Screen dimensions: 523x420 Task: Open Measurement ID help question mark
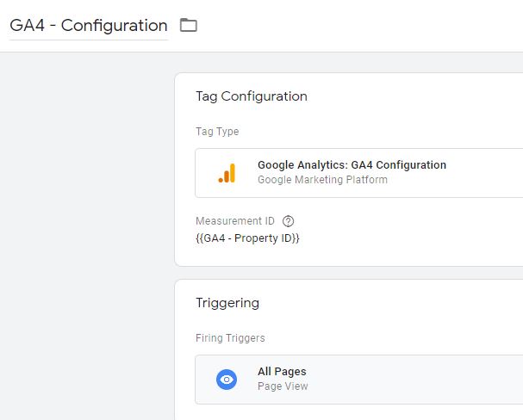(289, 221)
